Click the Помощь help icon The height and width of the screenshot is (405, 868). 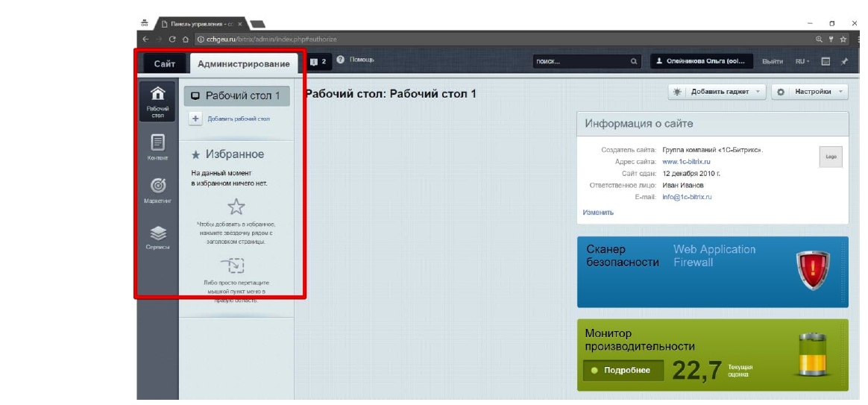[340, 60]
